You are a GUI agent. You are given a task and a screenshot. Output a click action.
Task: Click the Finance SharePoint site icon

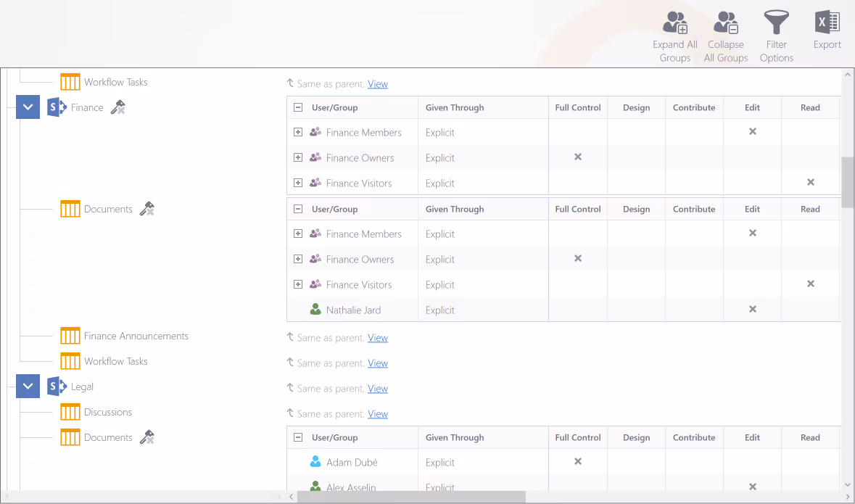57,107
